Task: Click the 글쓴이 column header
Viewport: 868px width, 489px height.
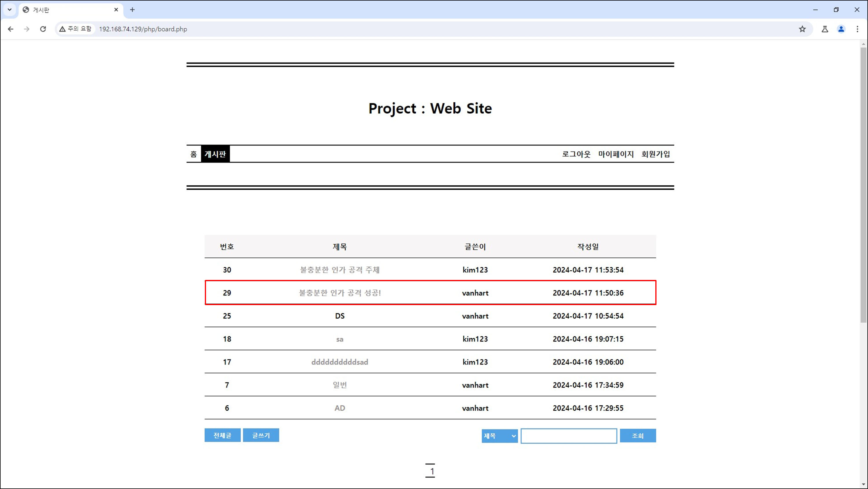Action: [475, 246]
